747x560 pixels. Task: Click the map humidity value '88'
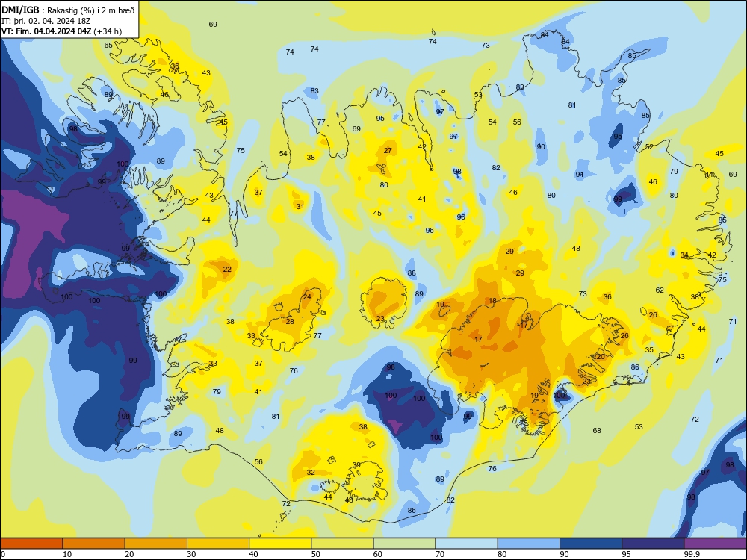pyautogui.click(x=412, y=273)
